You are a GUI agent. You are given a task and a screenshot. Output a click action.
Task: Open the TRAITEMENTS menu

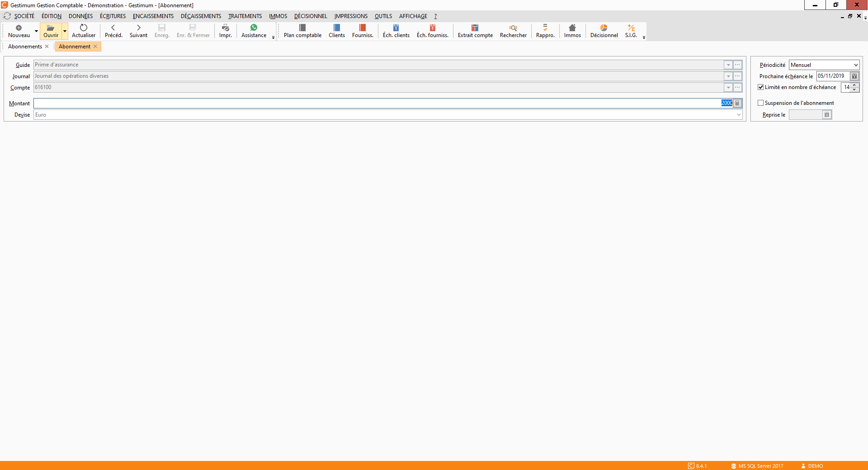coord(245,16)
